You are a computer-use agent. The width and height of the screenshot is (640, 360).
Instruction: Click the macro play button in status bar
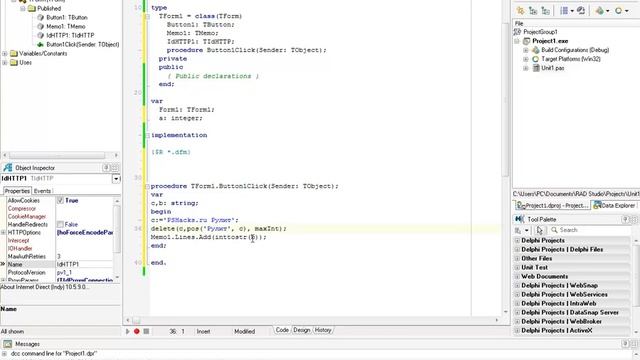[x=127, y=331]
